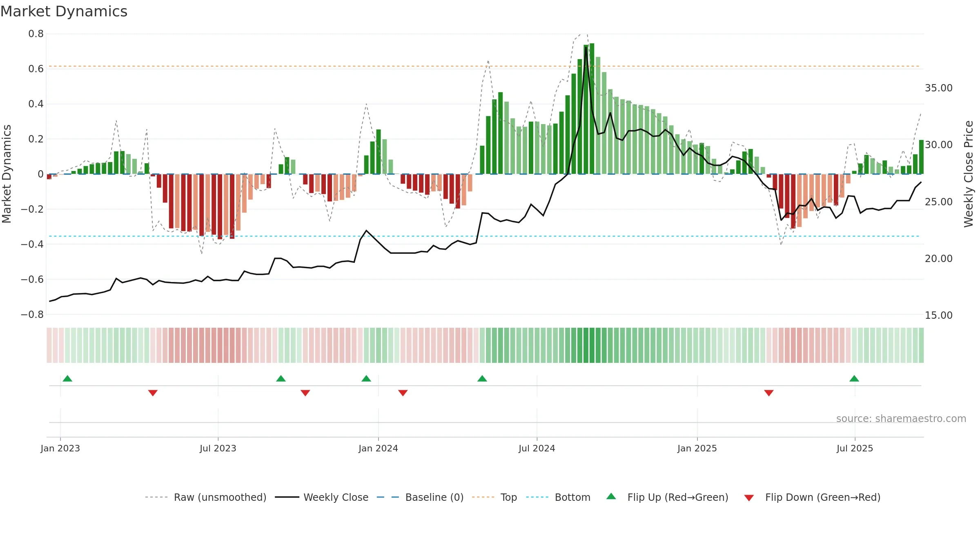Click the Jul 2023 x-axis label
980x551 pixels.
(218, 448)
